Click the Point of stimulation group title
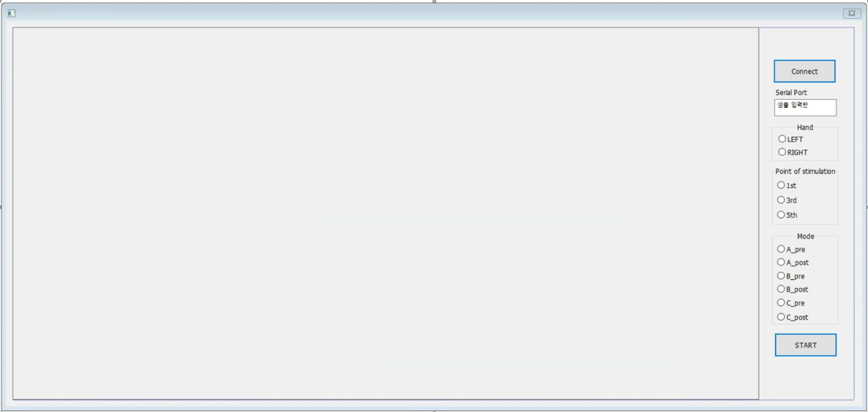This screenshot has height=412, width=868. 805,171
